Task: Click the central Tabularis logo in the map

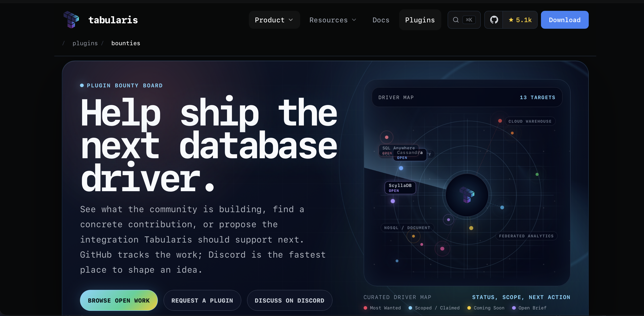Action: (467, 195)
